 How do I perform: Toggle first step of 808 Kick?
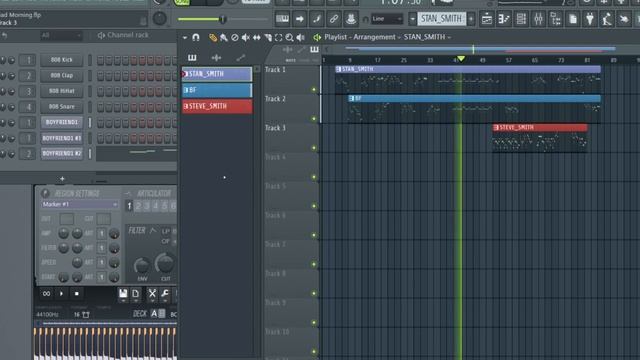coord(100,60)
